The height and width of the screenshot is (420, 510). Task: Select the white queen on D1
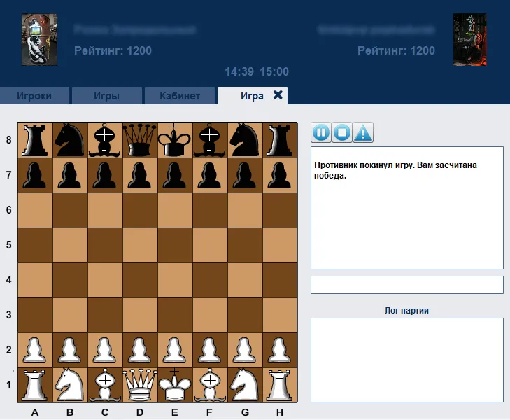point(140,385)
